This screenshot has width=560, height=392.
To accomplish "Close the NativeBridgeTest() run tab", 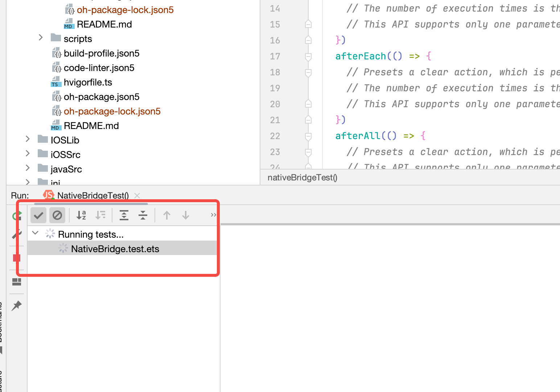I will coord(137,196).
